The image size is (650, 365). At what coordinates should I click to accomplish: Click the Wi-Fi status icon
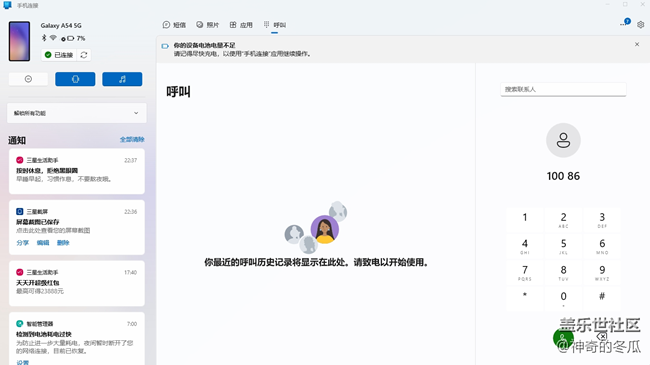pyautogui.click(x=53, y=38)
